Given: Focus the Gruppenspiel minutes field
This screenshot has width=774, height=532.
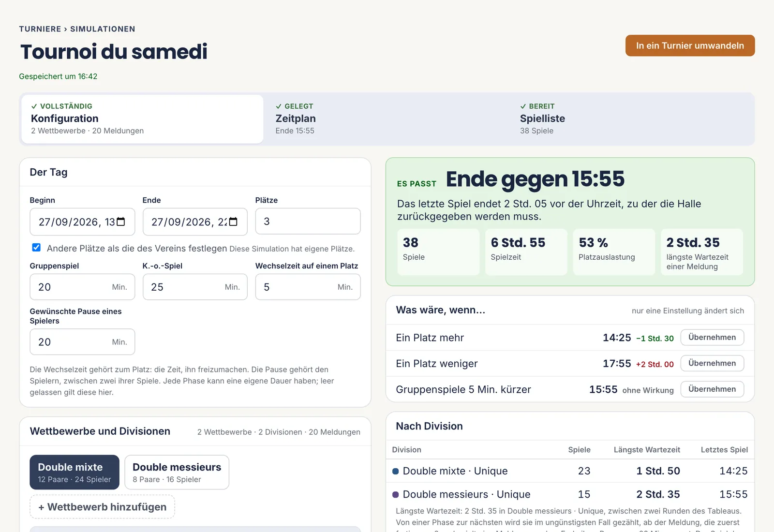Looking at the screenshot, I should pyautogui.click(x=82, y=287).
